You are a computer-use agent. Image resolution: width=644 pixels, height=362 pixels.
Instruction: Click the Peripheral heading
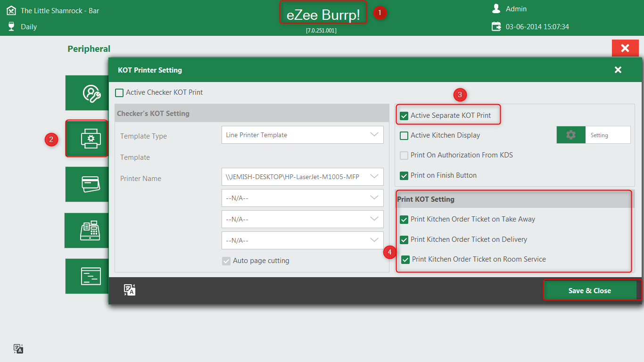(89, 49)
